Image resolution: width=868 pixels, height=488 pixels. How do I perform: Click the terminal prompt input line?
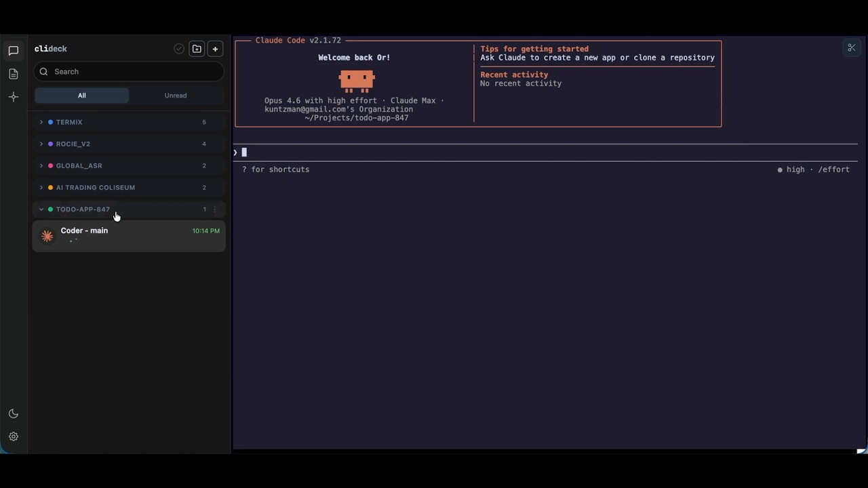(546, 152)
